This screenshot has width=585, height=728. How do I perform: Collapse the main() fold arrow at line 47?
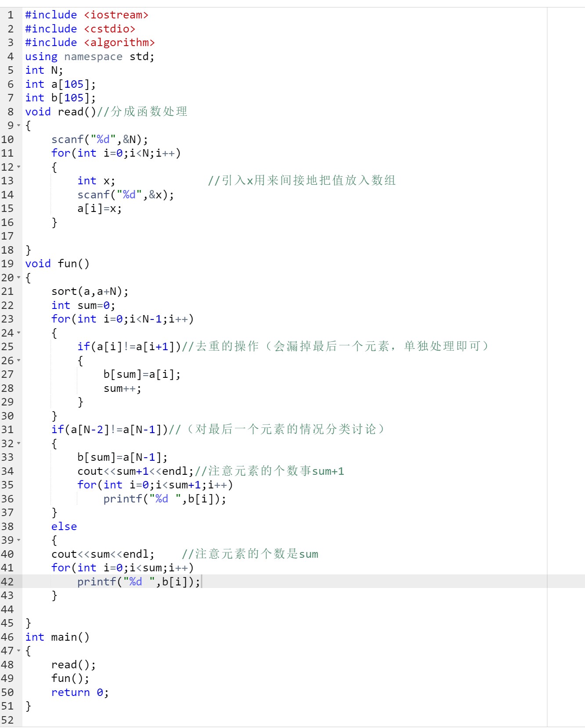click(x=18, y=651)
